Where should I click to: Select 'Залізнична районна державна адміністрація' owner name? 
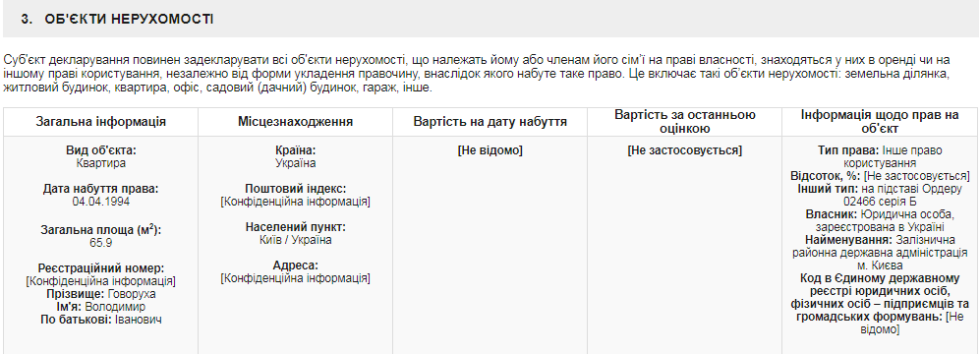coord(880,253)
